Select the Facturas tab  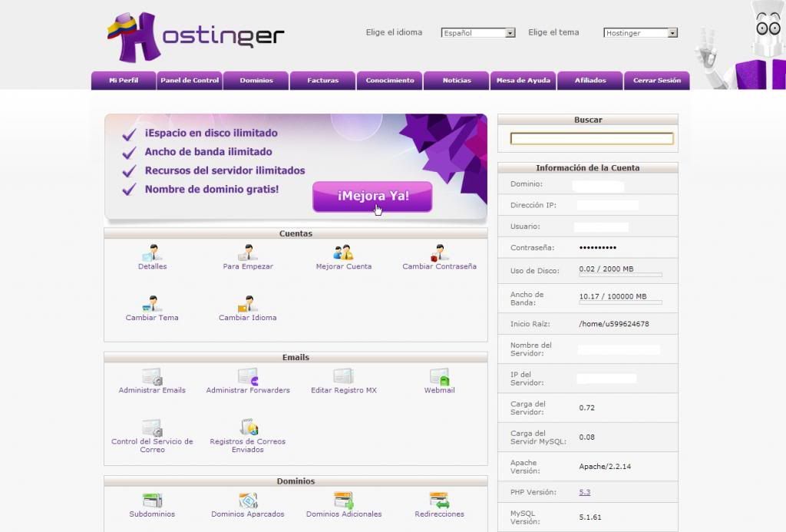pos(323,81)
